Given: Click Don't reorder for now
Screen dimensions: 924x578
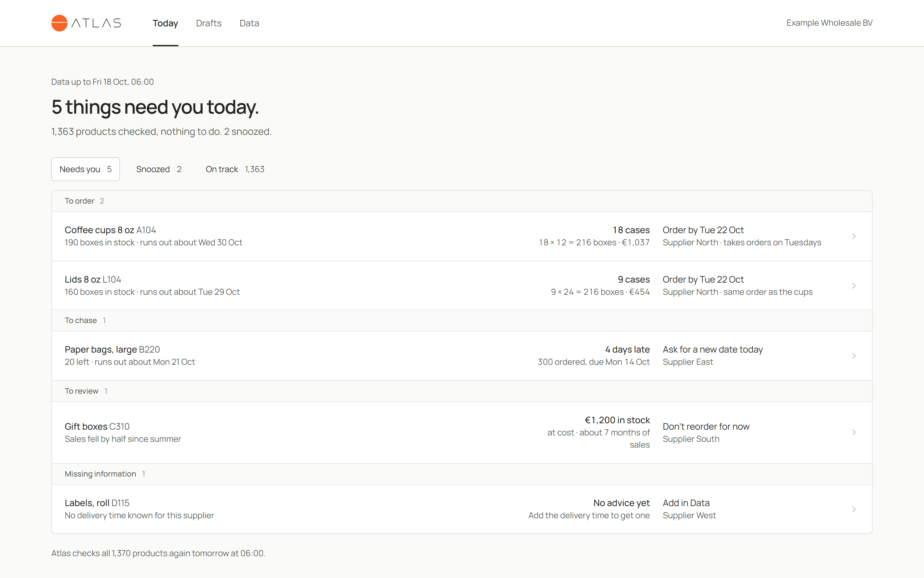Looking at the screenshot, I should (706, 426).
